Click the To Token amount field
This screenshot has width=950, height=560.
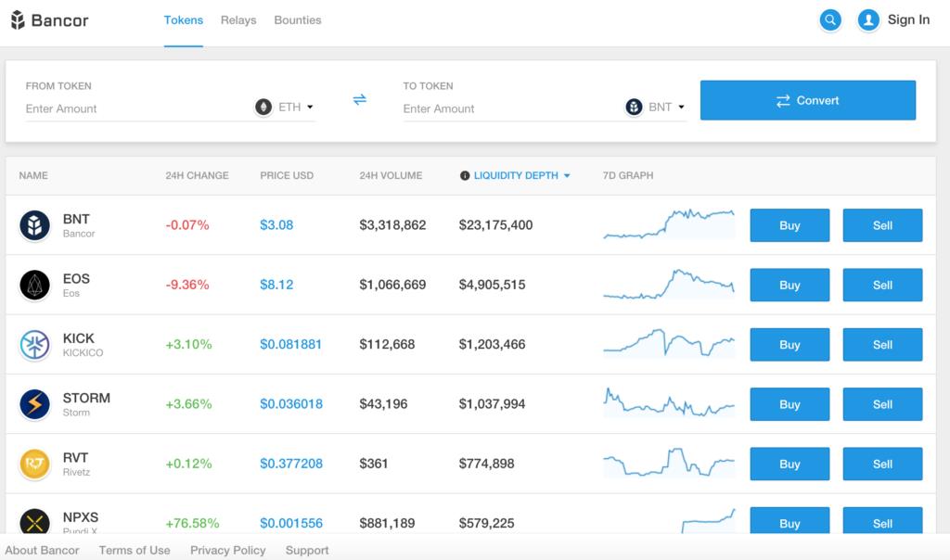pyautogui.click(x=512, y=109)
